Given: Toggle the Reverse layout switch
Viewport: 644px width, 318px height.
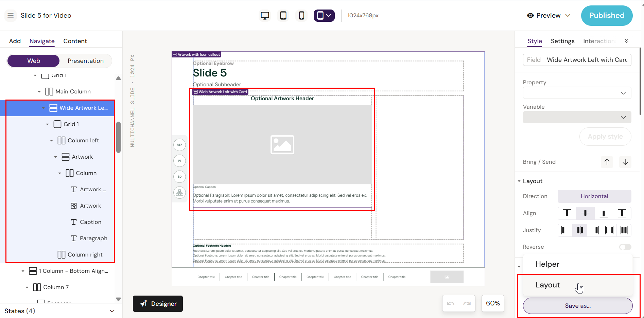Looking at the screenshot, I should click(x=625, y=247).
